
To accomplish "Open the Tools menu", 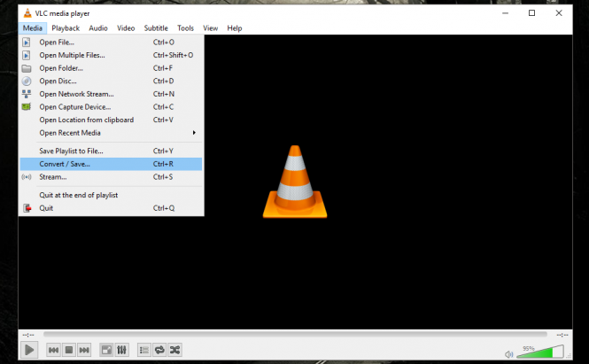I will click(x=185, y=28).
